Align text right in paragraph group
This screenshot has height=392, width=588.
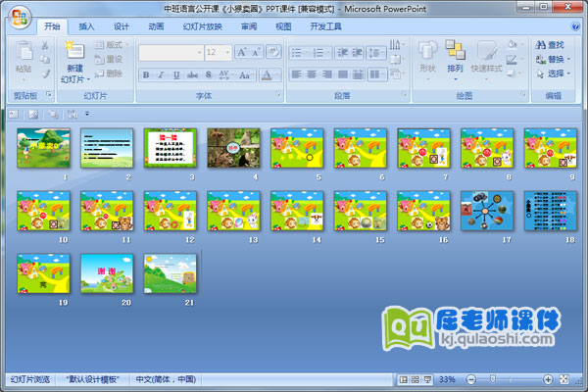pos(327,74)
